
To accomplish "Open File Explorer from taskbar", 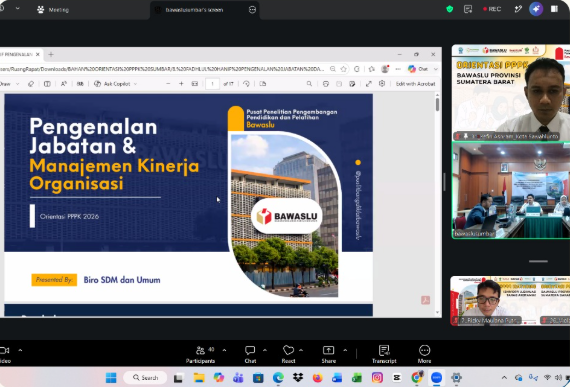I will click(199, 378).
